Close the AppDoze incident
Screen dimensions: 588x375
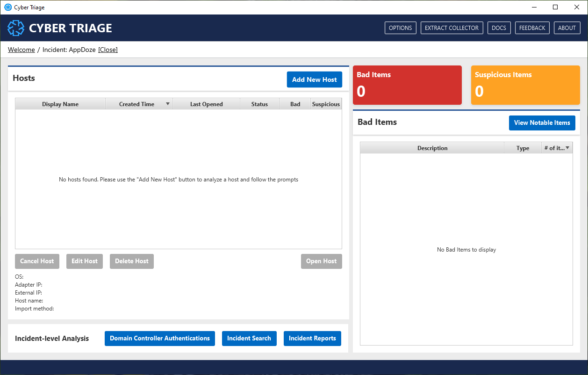pyautogui.click(x=108, y=50)
